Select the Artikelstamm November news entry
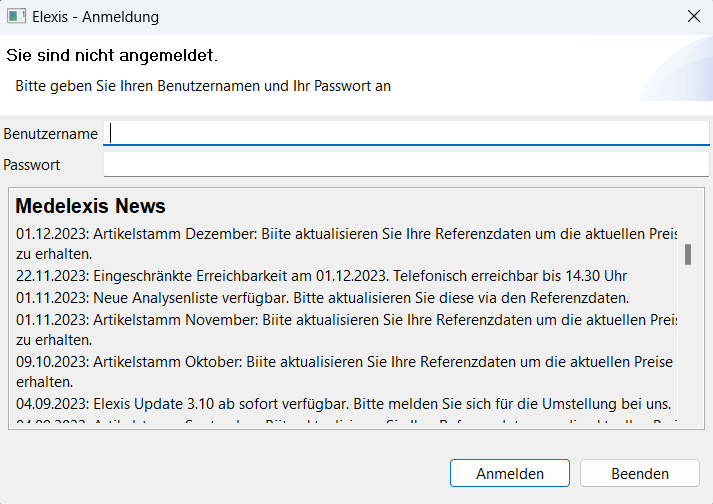 (x=340, y=319)
